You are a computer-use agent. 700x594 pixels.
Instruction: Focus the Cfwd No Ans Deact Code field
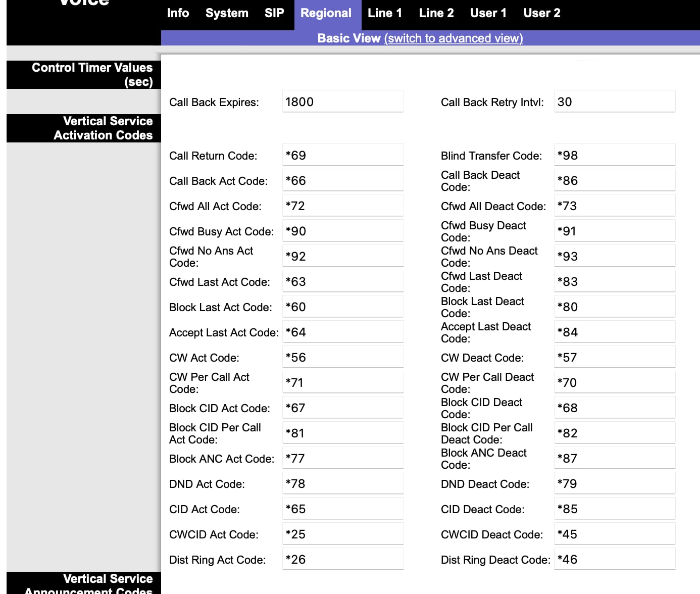[x=615, y=256]
